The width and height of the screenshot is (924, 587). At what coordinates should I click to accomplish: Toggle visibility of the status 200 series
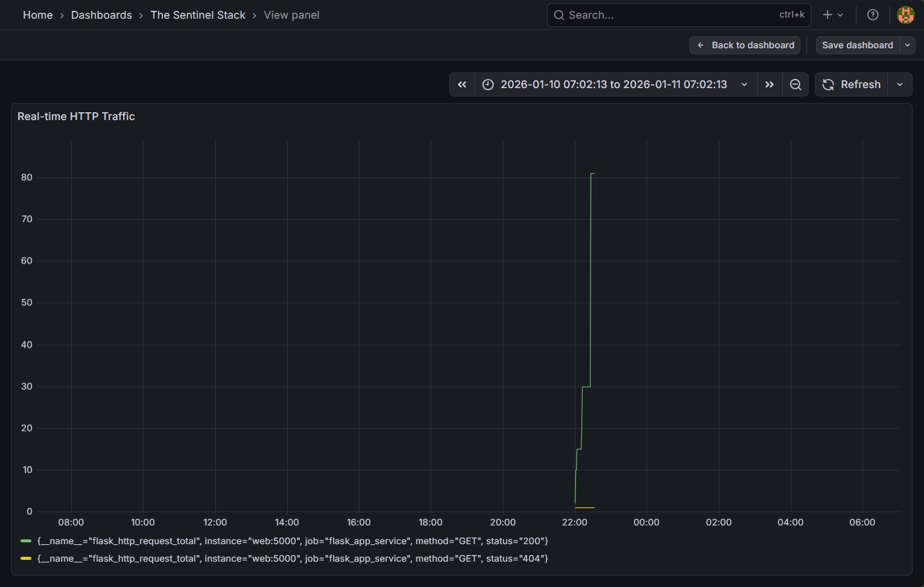(293, 541)
